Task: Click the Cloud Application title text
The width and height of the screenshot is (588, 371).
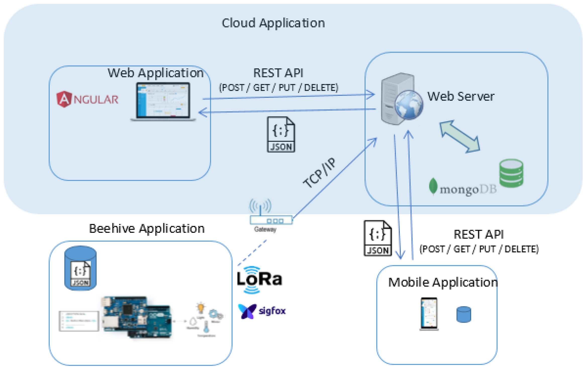Action: coord(273,23)
